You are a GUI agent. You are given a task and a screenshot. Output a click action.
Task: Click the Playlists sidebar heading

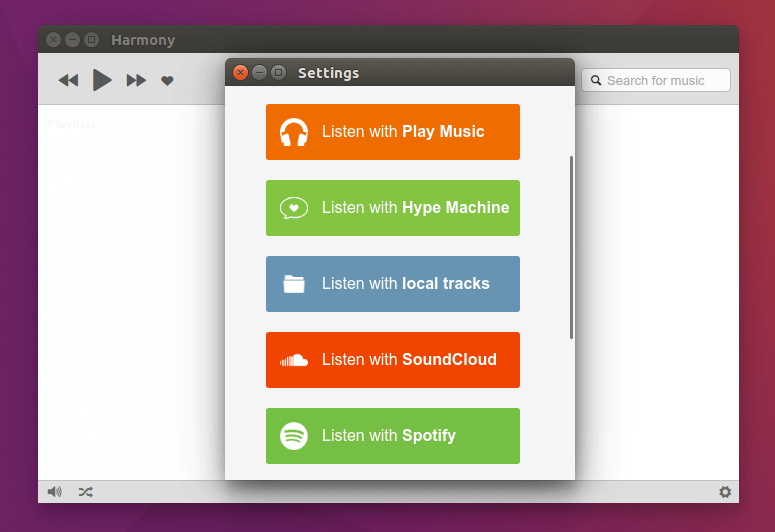[72, 124]
